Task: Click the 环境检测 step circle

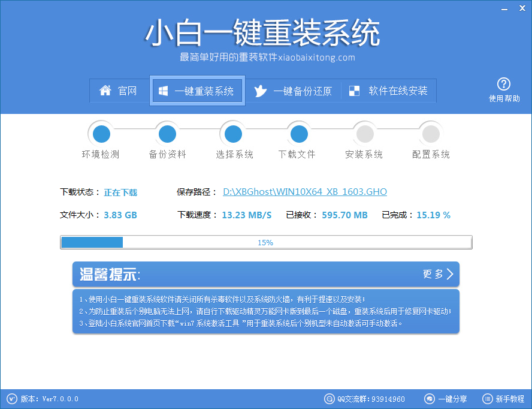Action: [101, 133]
